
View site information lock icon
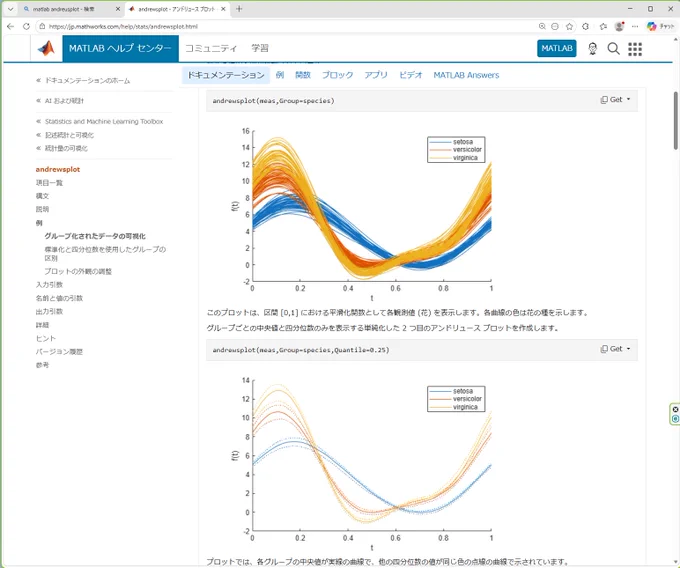42,26
